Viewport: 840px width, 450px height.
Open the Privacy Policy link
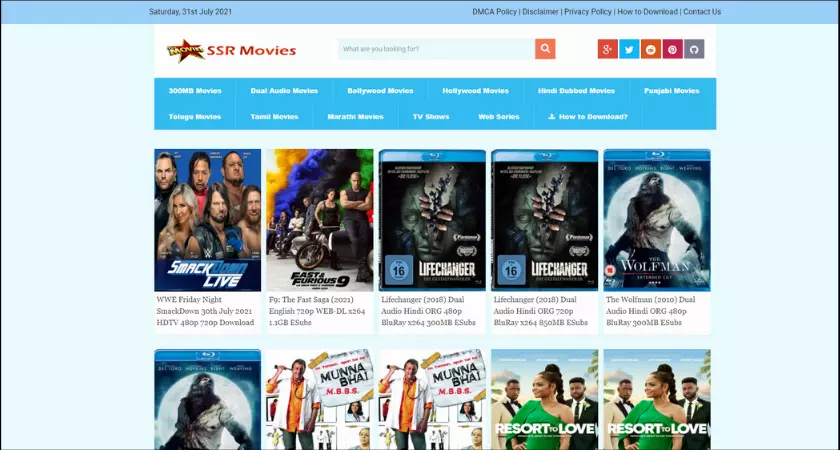click(588, 11)
